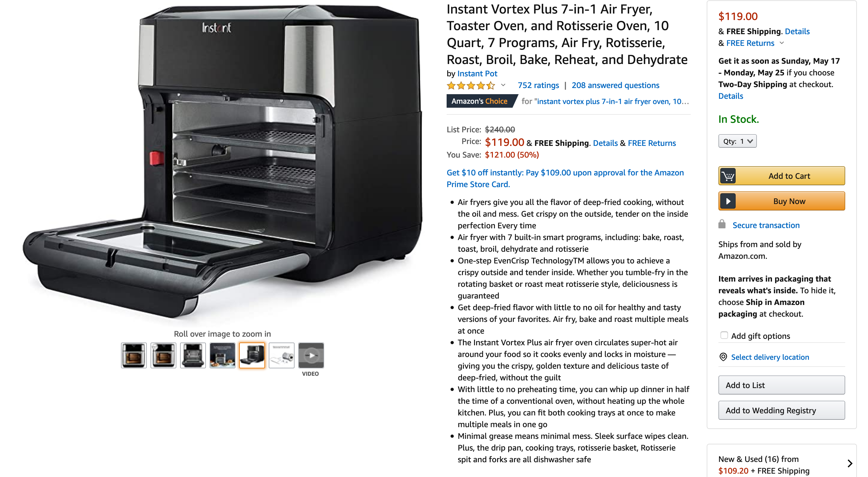Viewport: 868px width, 477px height.
Task: Open the Instant Pot brand link
Action: (477, 74)
